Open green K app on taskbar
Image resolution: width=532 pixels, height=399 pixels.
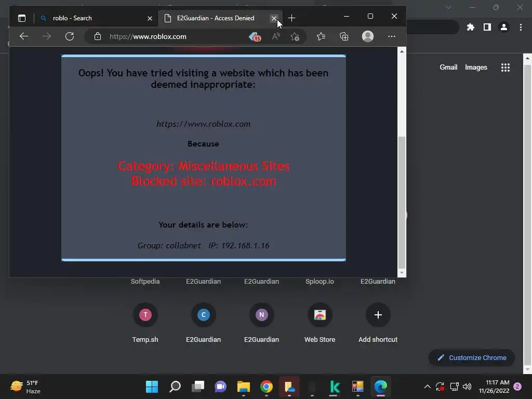click(335, 387)
